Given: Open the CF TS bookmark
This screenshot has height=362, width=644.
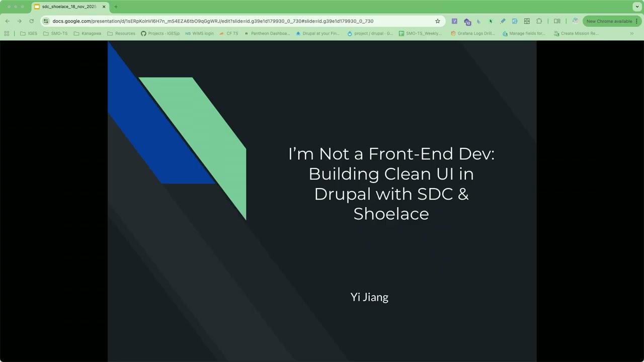Looking at the screenshot, I should (229, 34).
